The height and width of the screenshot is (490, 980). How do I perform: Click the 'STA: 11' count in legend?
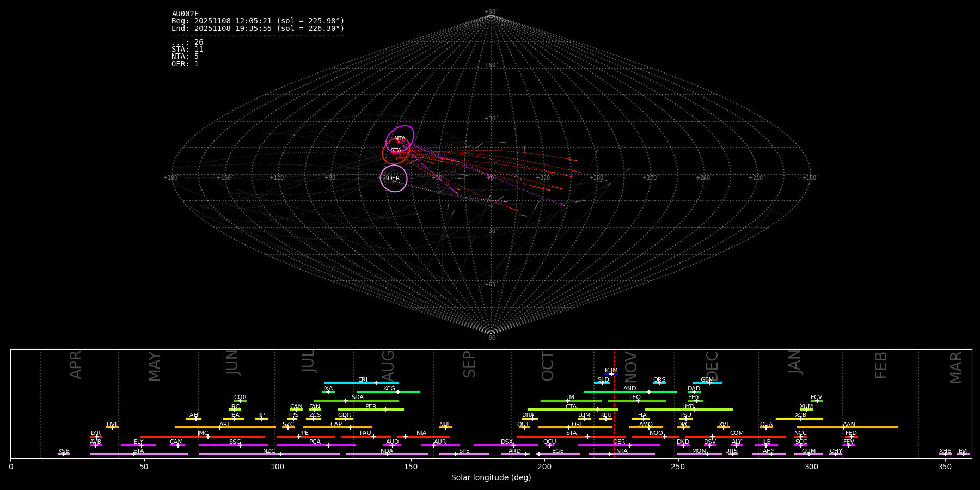[187, 50]
